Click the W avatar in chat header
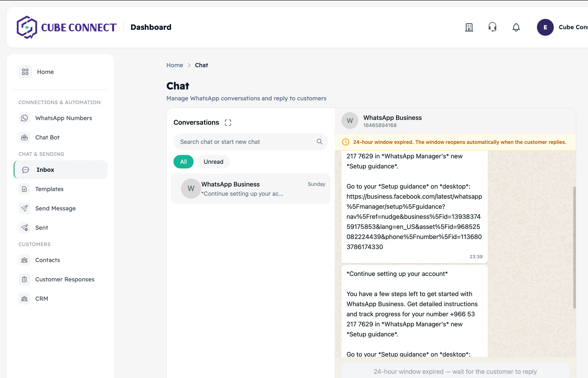Viewport: 588px width, 378px height. coord(350,121)
